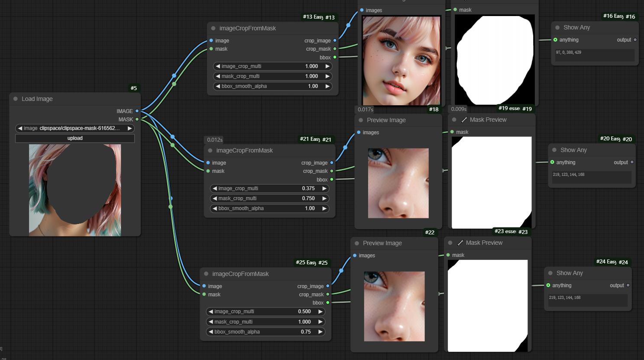
Task: Increase image_crop_multi value 0.375 with right arrow
Action: 324,188
